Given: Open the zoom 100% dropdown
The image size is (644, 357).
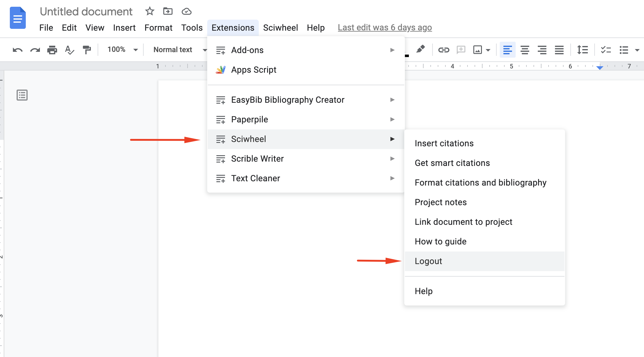Looking at the screenshot, I should [x=122, y=49].
